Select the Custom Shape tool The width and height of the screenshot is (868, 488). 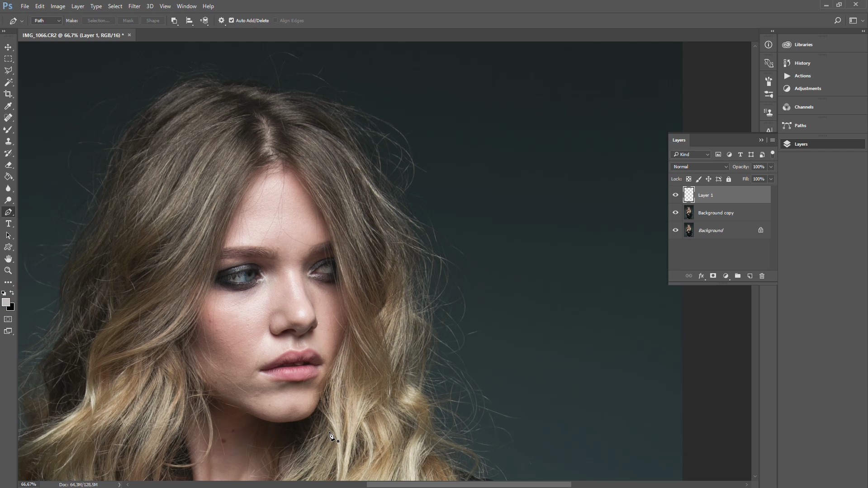coord(8,247)
